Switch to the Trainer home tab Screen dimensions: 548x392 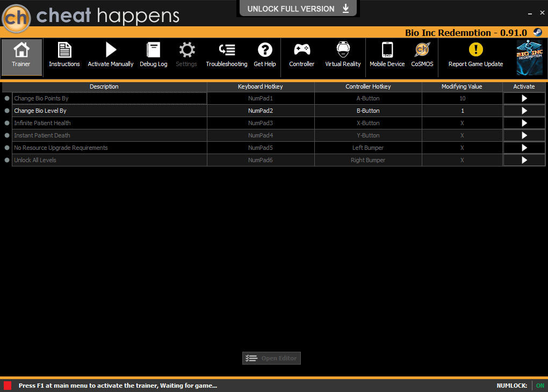(x=21, y=57)
